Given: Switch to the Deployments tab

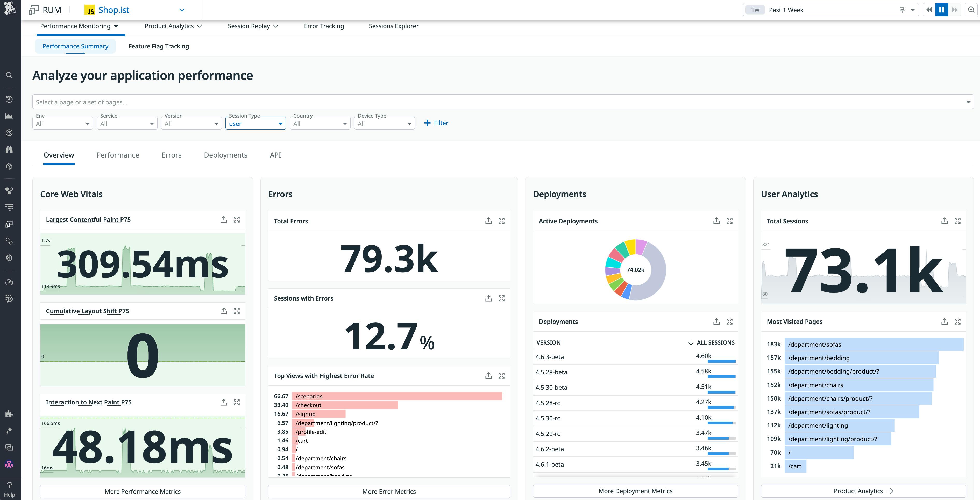Looking at the screenshot, I should (x=226, y=155).
